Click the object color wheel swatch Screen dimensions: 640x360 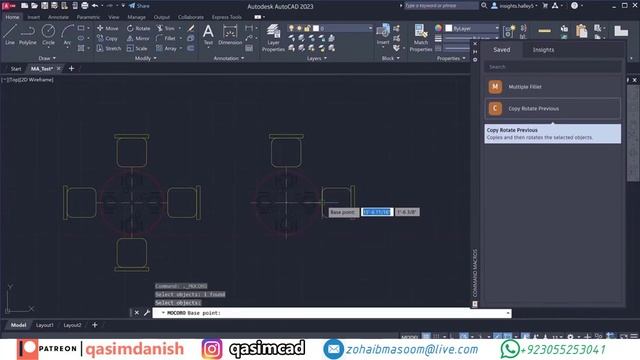[x=438, y=28]
